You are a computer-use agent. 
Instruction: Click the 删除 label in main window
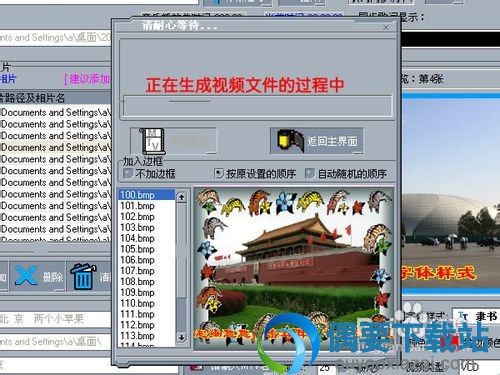[53, 277]
